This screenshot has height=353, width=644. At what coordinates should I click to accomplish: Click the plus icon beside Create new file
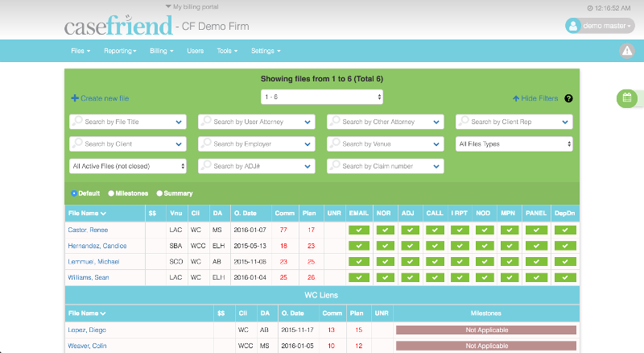[75, 98]
